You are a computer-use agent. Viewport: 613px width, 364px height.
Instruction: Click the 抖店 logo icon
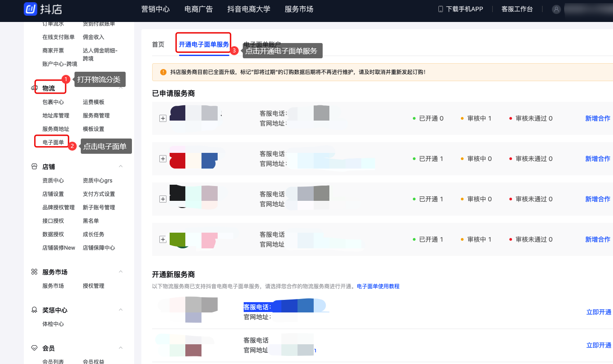[x=31, y=9]
